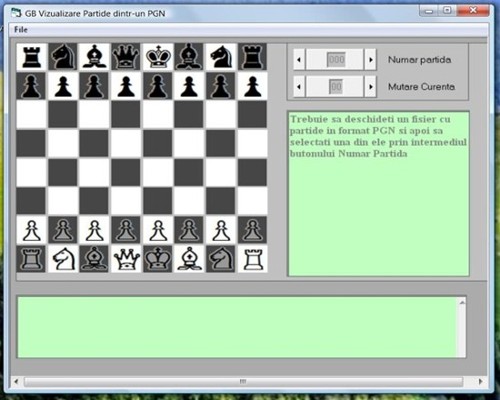500x400 pixels.
Task: Click the application icon in title bar
Action: pyautogui.click(x=16, y=13)
